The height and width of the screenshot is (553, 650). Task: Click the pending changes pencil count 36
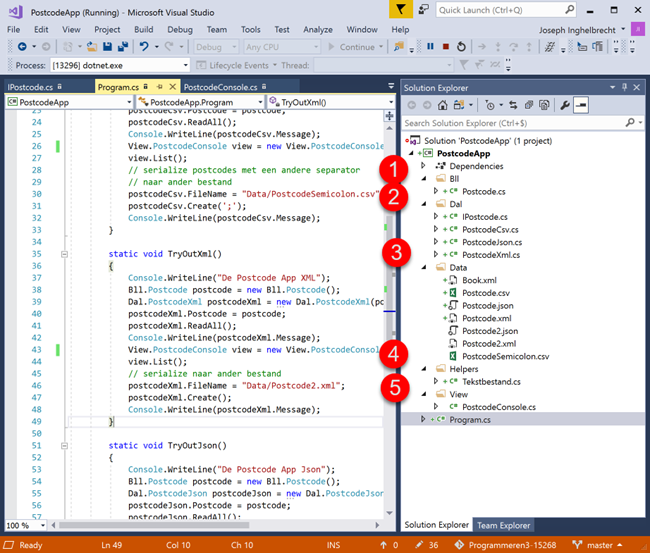[x=427, y=545]
